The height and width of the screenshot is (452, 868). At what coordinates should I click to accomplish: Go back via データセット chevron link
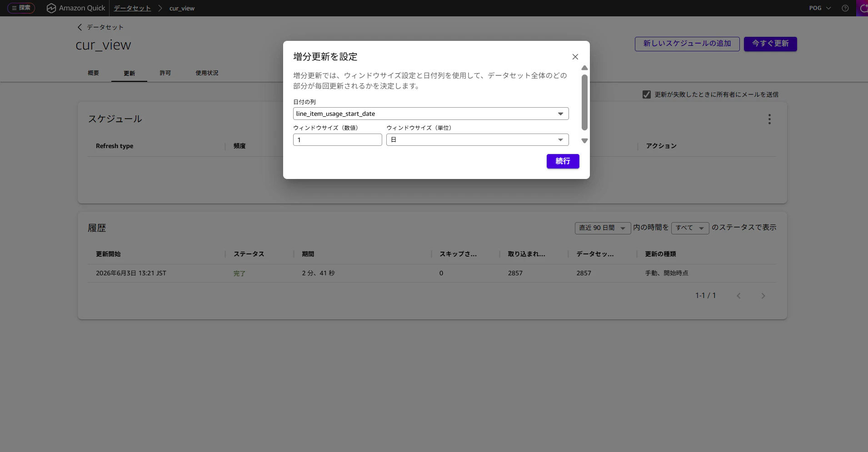click(x=100, y=27)
